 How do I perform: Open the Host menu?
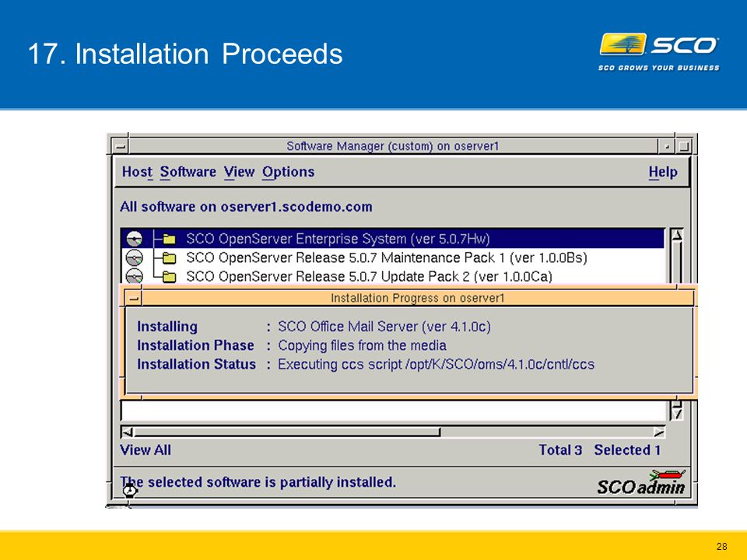pos(137,172)
